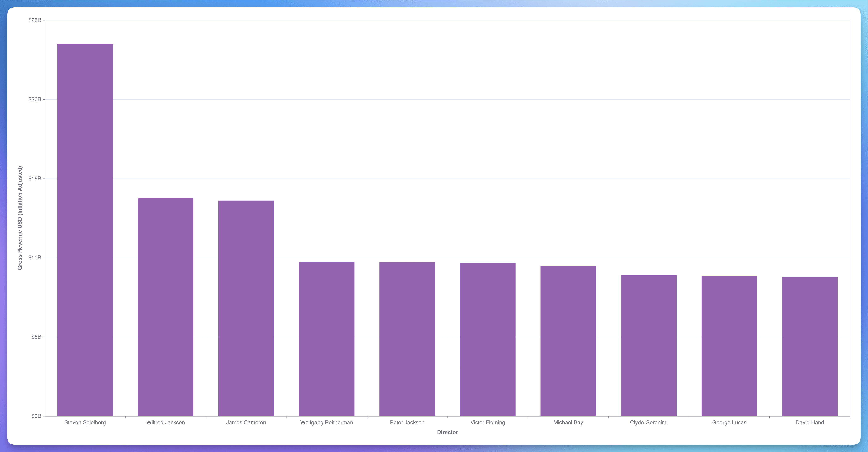The width and height of the screenshot is (868, 452).
Task: Click the Steven Spielberg bar
Action: [x=85, y=230]
